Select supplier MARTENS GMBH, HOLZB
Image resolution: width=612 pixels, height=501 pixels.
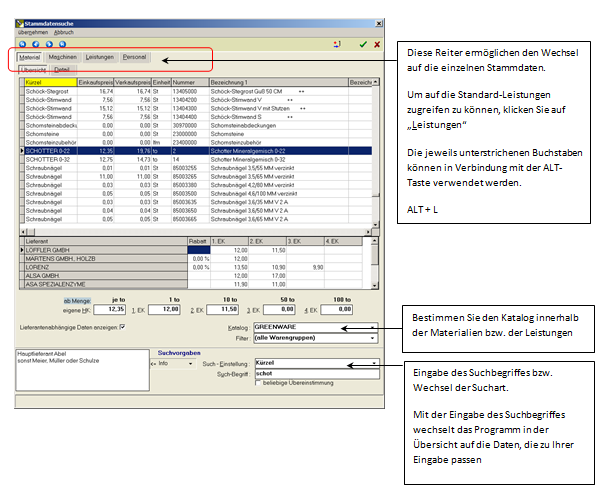(106, 259)
